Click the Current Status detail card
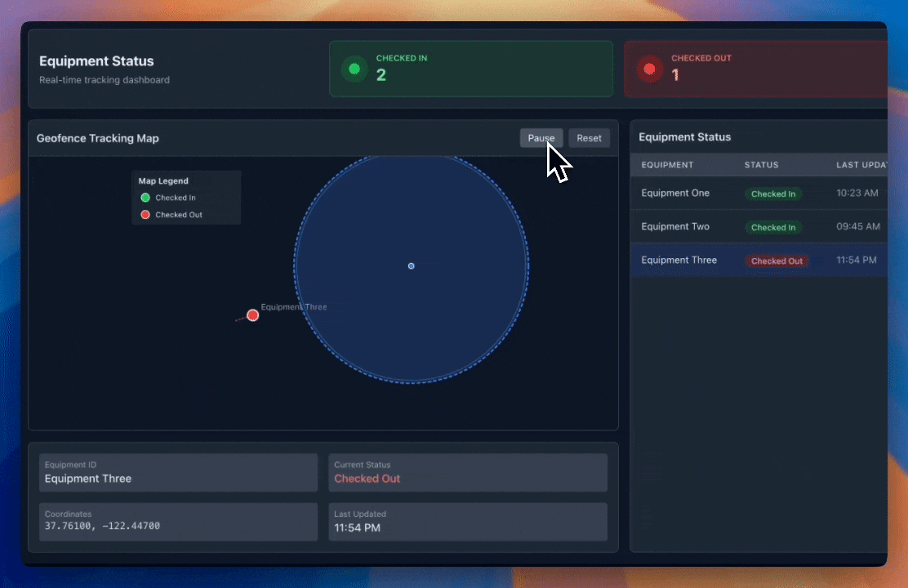Image resolution: width=908 pixels, height=588 pixels. pos(468,473)
